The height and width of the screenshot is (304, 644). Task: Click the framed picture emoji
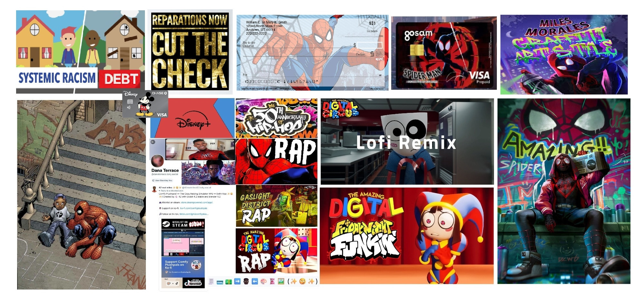coord(281,281)
